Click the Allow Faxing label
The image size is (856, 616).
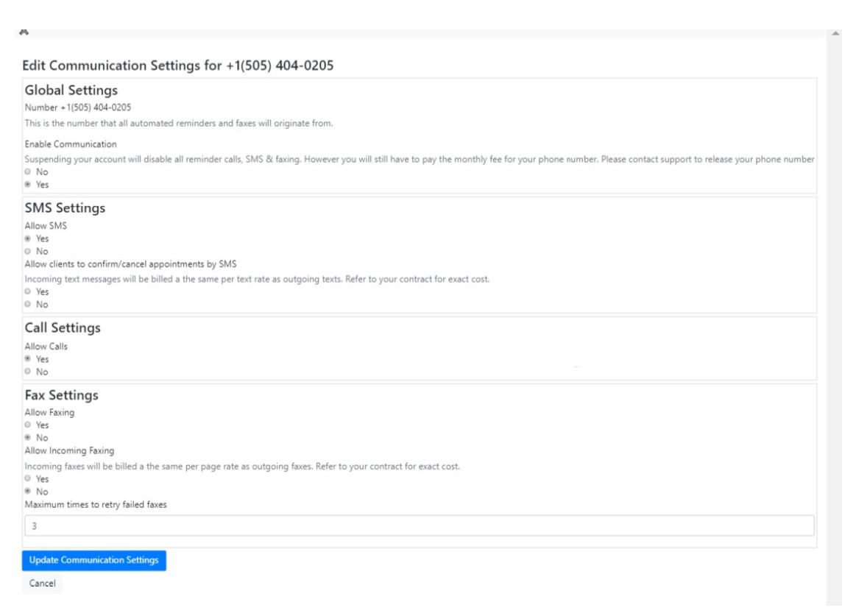point(49,412)
